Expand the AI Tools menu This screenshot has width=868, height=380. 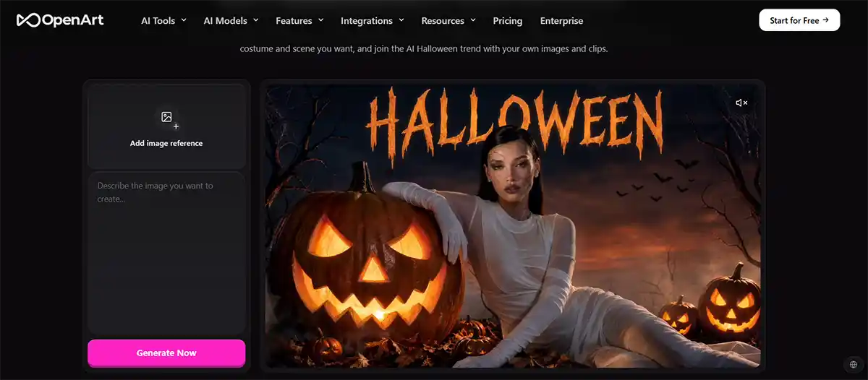(163, 21)
